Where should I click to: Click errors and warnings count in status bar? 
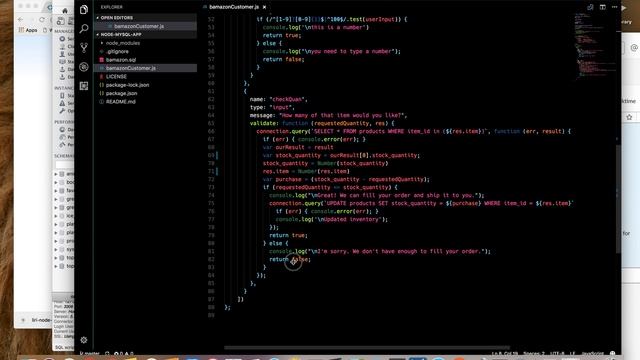124,353
